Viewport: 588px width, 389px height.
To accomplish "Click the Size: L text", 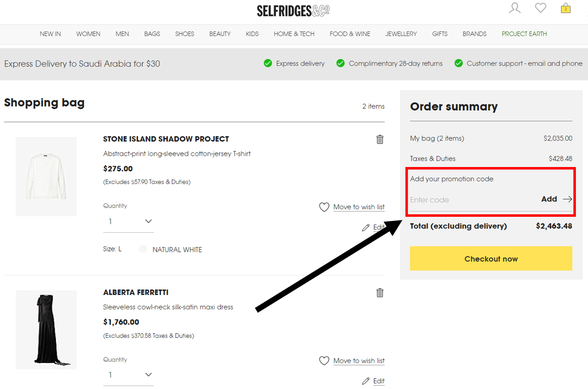I will [112, 249].
